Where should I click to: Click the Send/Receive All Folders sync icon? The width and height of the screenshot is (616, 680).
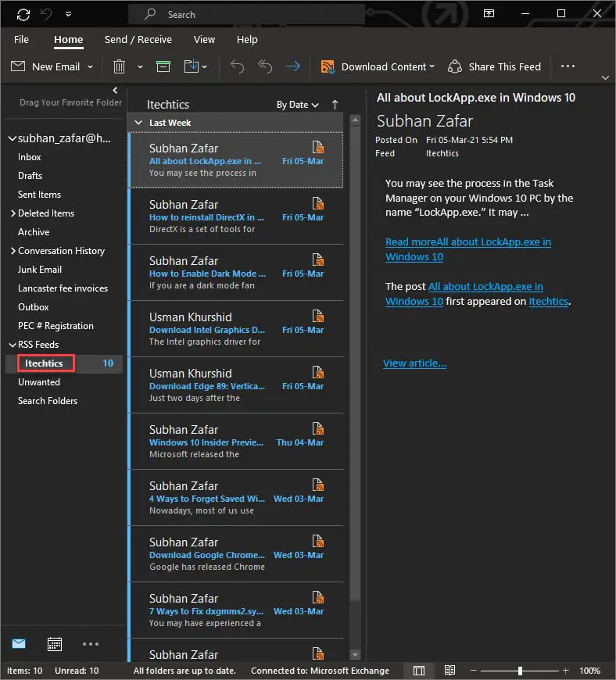tap(23, 15)
